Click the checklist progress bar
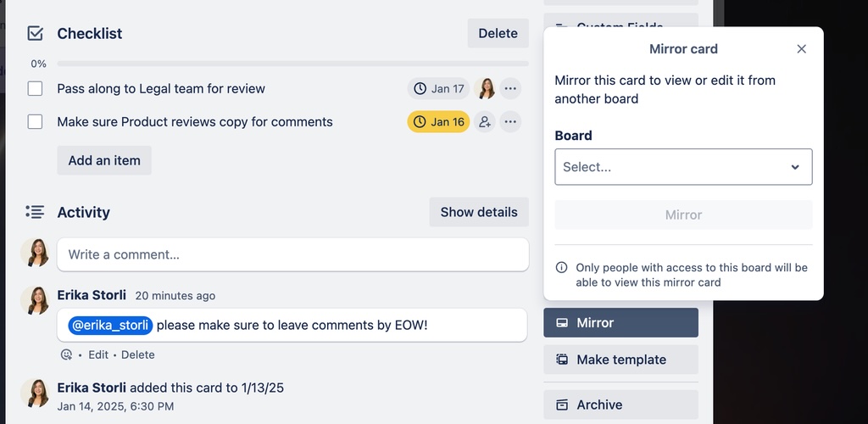The height and width of the screenshot is (424, 868). pyautogui.click(x=292, y=64)
